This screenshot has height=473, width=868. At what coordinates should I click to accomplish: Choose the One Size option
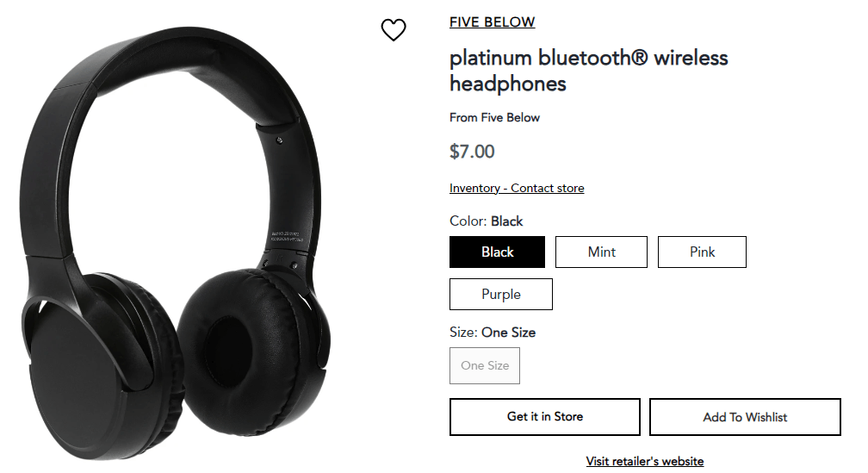coord(485,365)
